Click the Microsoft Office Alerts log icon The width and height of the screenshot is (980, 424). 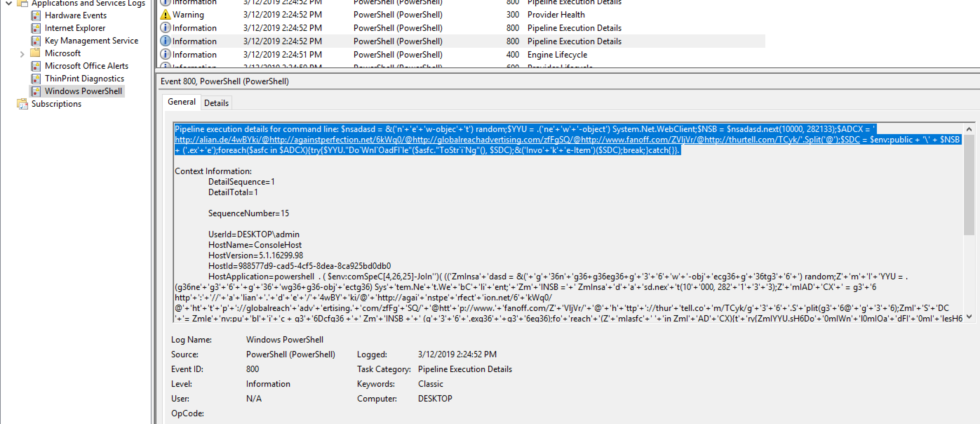(x=36, y=66)
